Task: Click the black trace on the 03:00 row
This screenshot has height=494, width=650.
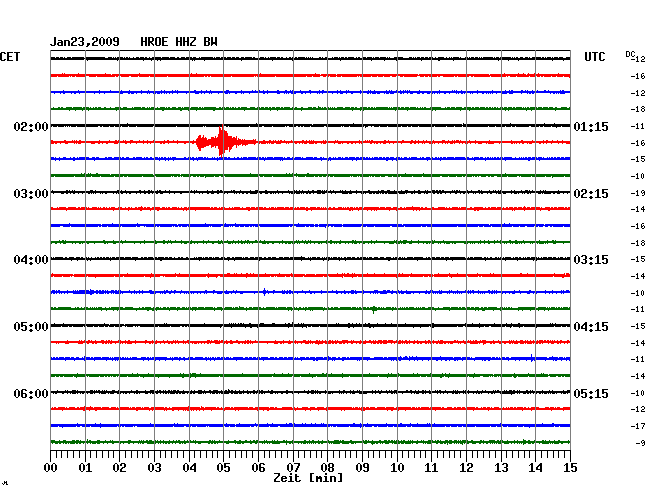Action: [x=310, y=192]
